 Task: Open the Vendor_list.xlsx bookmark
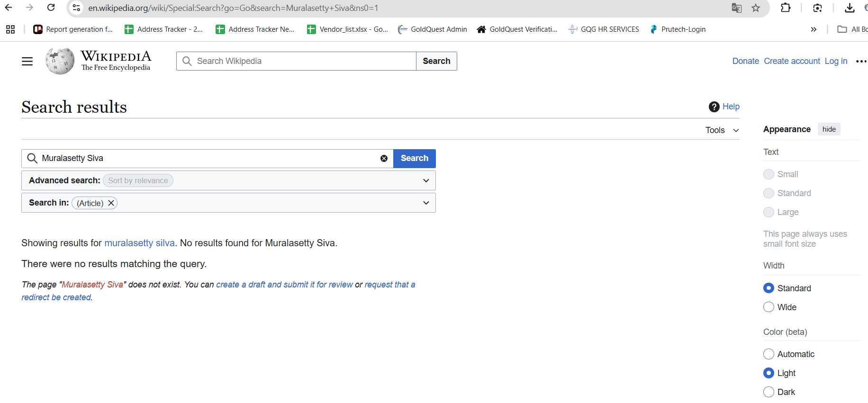pyautogui.click(x=348, y=29)
